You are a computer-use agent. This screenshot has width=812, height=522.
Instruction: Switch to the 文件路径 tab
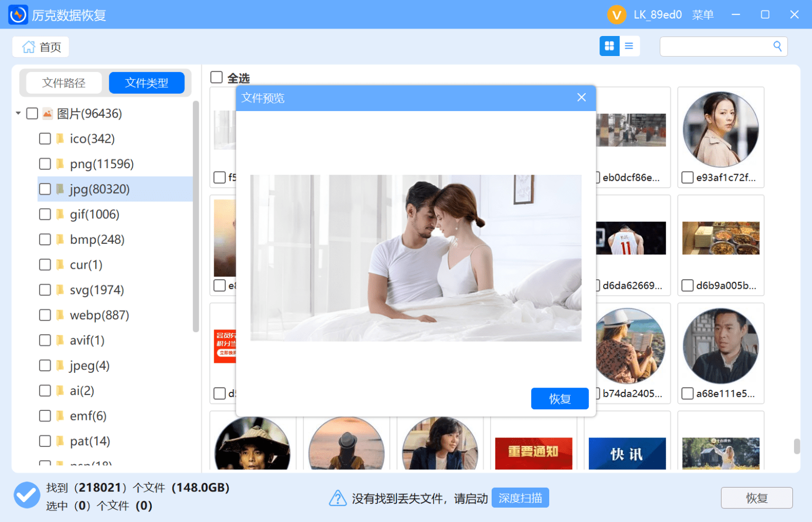(63, 83)
